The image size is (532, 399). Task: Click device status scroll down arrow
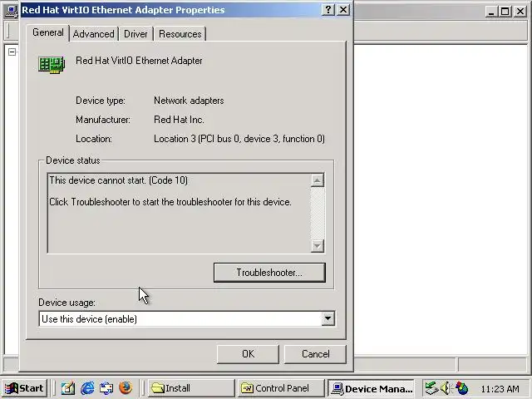[x=318, y=246]
